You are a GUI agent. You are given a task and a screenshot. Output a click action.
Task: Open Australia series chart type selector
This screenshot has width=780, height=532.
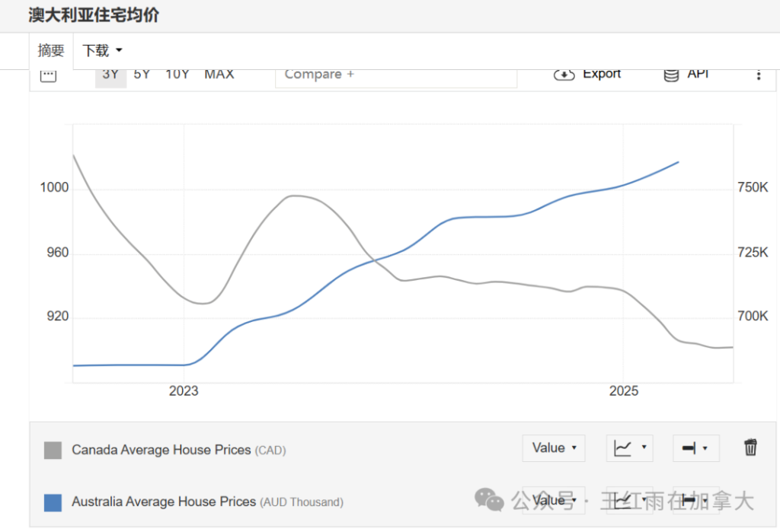(631, 500)
